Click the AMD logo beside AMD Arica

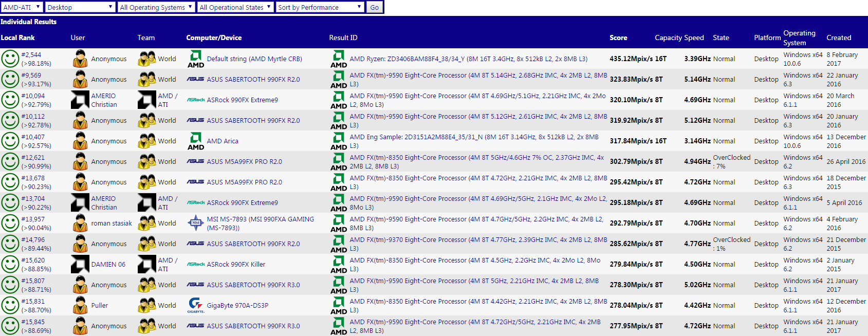[196, 141]
